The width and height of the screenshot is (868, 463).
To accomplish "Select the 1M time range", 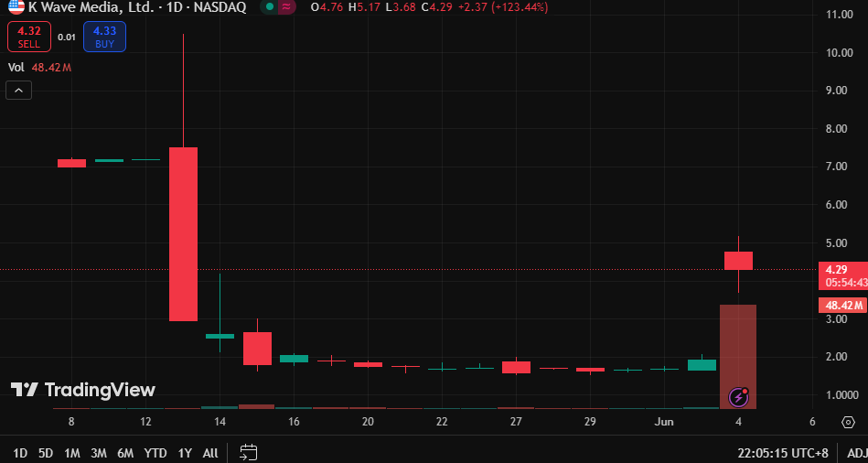I will [72, 453].
